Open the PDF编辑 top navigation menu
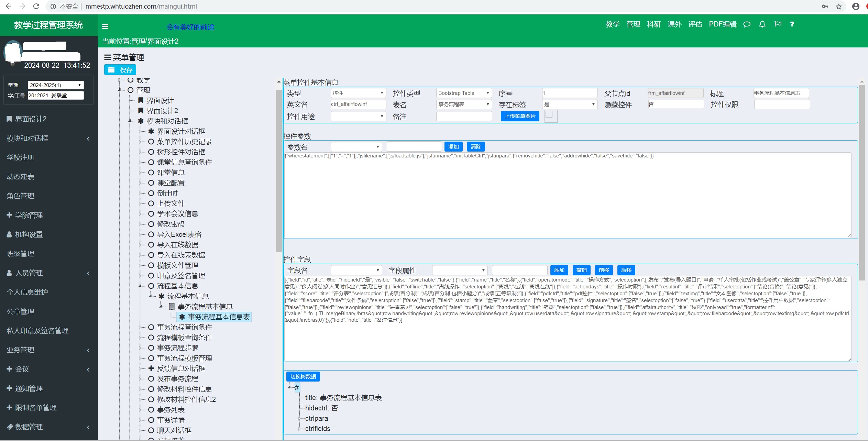 [x=722, y=24]
